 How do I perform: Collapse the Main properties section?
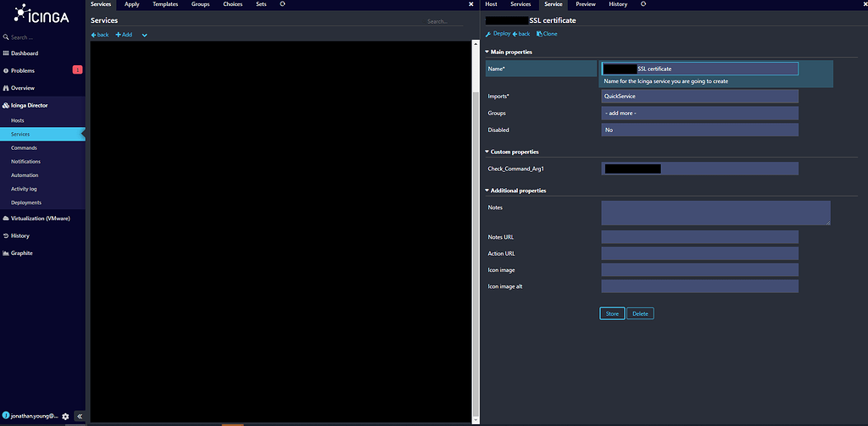pyautogui.click(x=509, y=52)
